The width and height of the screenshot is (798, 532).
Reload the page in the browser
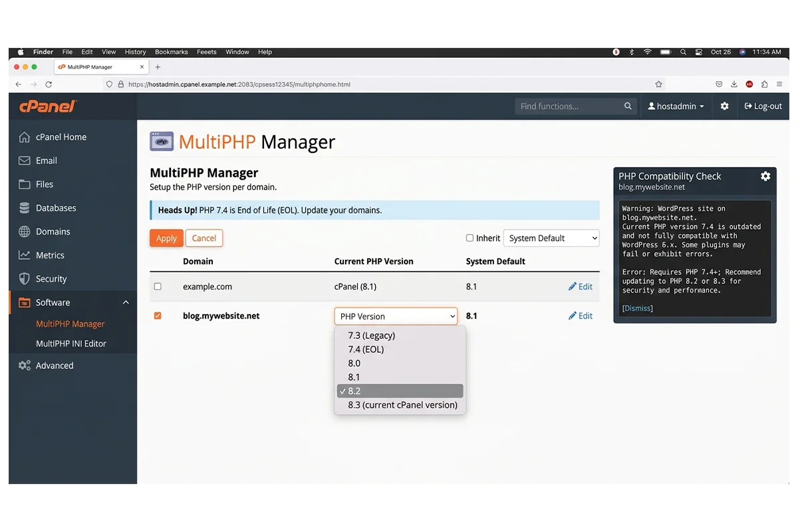49,84
